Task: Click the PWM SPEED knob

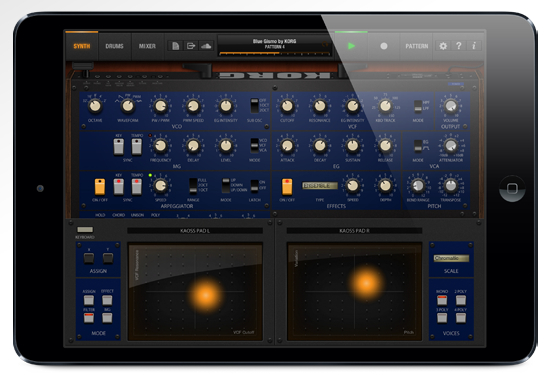Action: tap(193, 106)
